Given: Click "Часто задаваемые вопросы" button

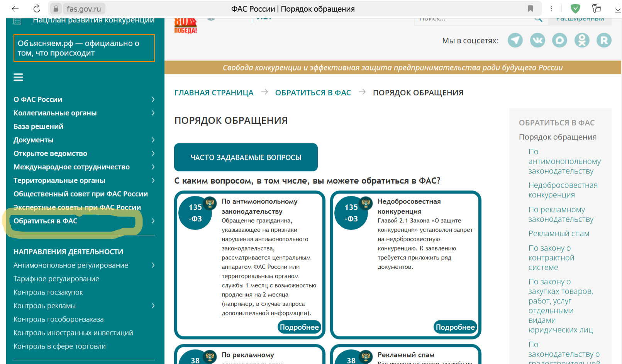Looking at the screenshot, I should point(246,157).
